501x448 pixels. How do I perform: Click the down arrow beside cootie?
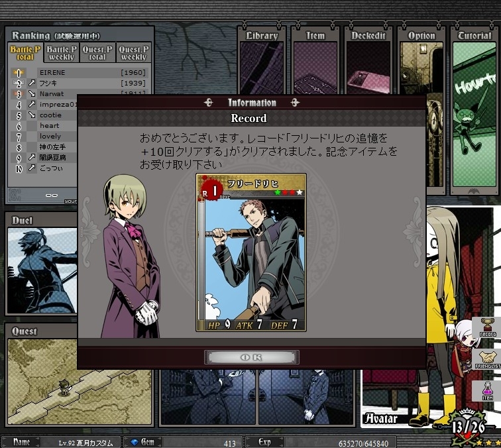[x=31, y=115]
